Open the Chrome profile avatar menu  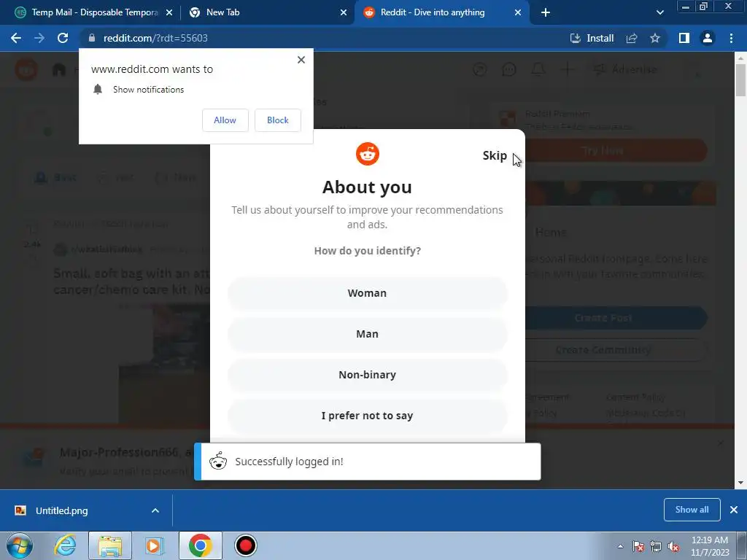click(x=708, y=38)
